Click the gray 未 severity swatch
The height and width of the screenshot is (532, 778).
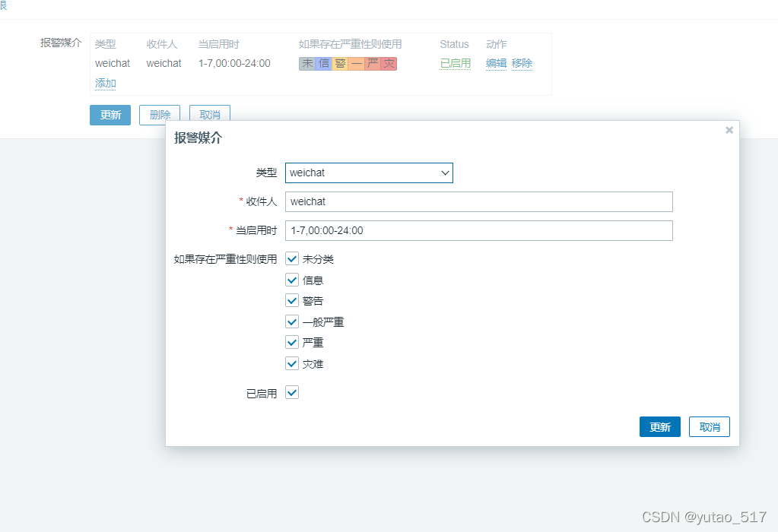(307, 64)
